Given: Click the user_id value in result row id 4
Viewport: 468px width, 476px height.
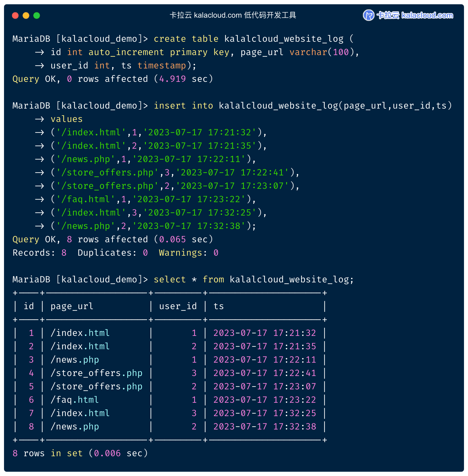Looking at the screenshot, I should (x=194, y=373).
